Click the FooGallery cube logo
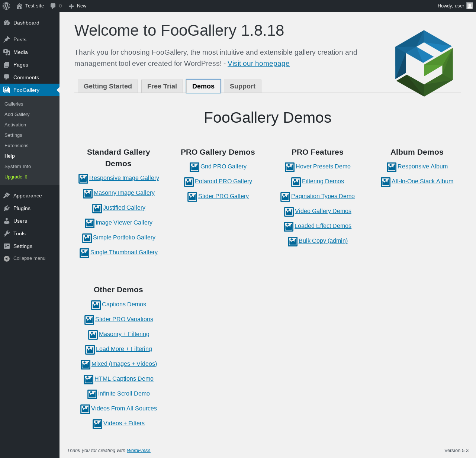Viewport: 476px width, 458px height. 424,63
